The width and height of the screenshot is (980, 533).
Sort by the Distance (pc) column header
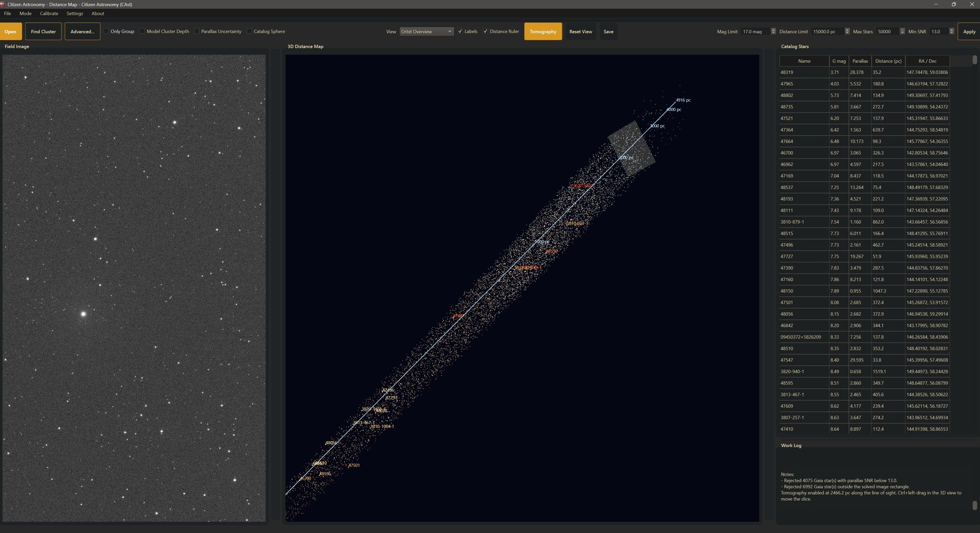(x=889, y=61)
